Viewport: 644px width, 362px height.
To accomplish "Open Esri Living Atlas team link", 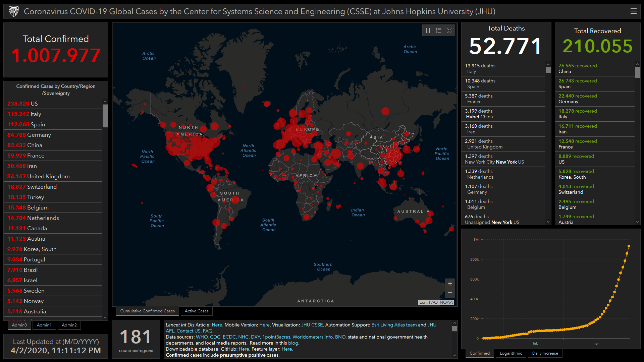I will (394, 325).
